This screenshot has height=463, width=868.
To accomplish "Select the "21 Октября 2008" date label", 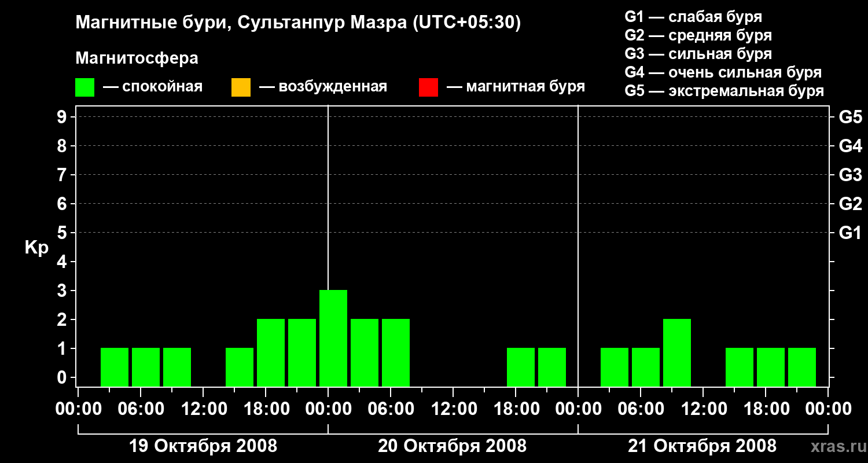I will 703,446.
